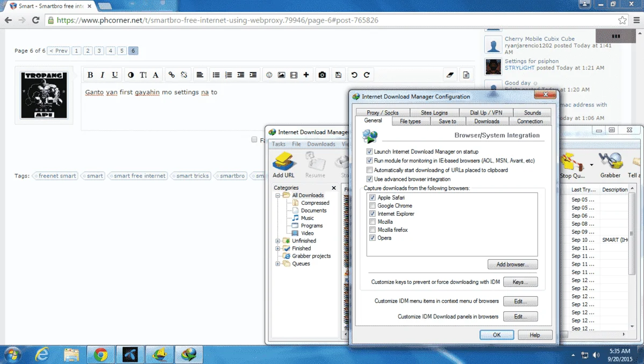Insert an unordered bullet list
Image resolution: width=644 pixels, height=364 pixels.
(216, 75)
